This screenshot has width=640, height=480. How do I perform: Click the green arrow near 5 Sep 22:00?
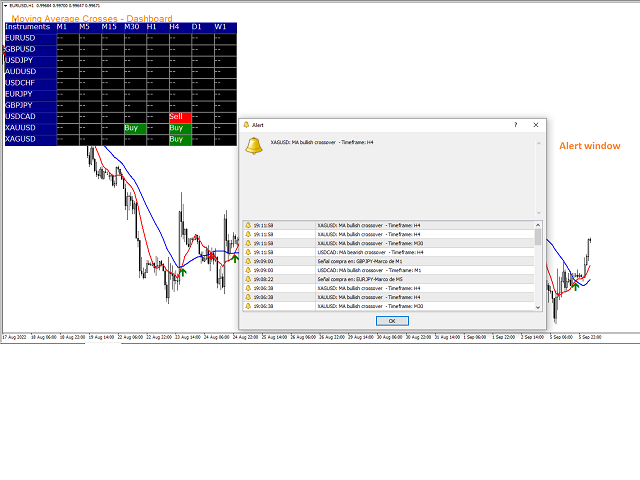click(576, 286)
